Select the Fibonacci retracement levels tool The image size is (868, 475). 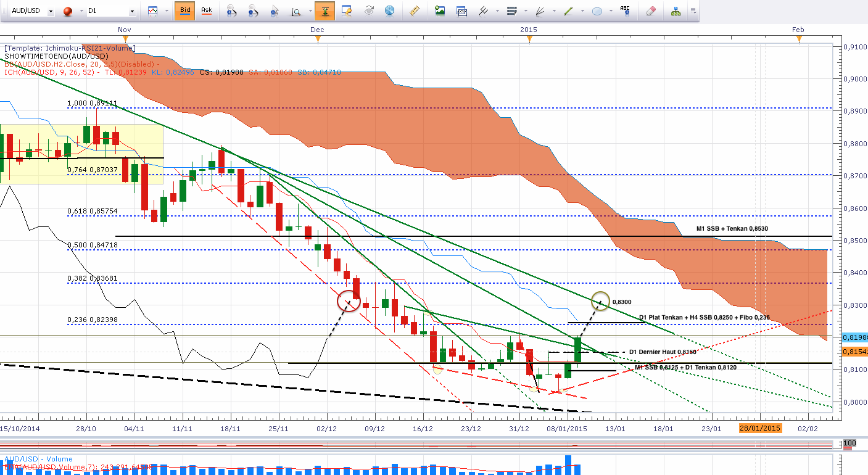click(x=511, y=10)
